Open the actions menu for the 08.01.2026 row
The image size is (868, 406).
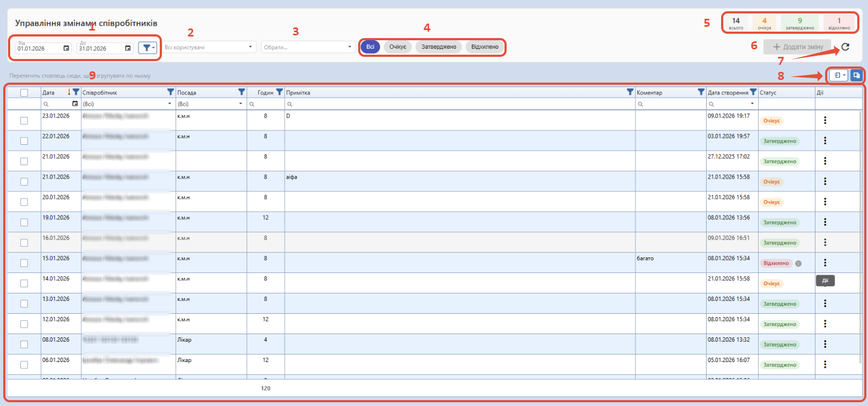825,344
